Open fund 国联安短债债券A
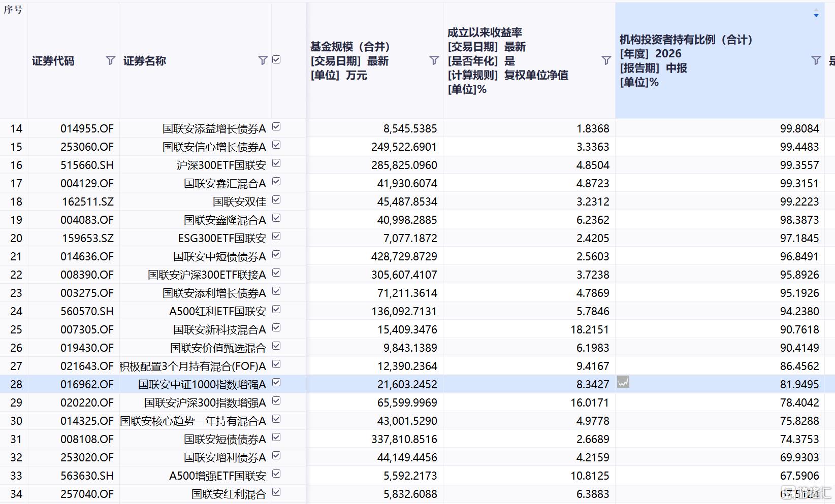This screenshot has width=835, height=504. [224, 439]
